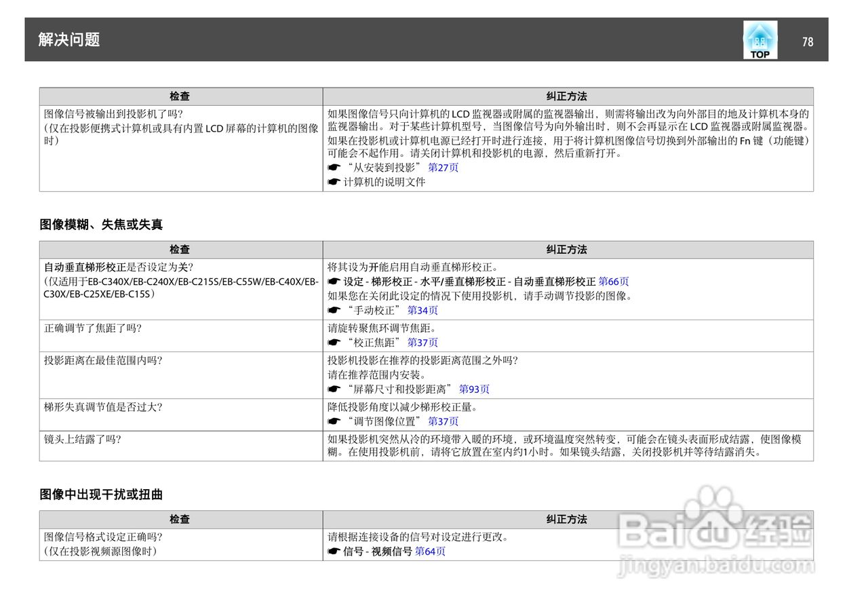This screenshot has height=614, width=868.
Task: Open the 第37页 link for 调节图像位置
Action: pos(443,421)
